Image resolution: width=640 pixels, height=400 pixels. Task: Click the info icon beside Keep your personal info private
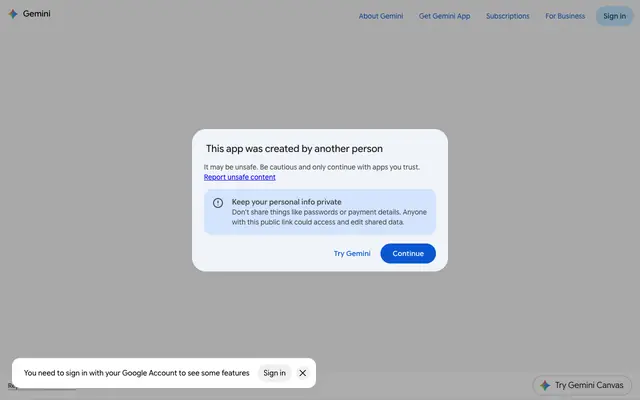click(218, 203)
